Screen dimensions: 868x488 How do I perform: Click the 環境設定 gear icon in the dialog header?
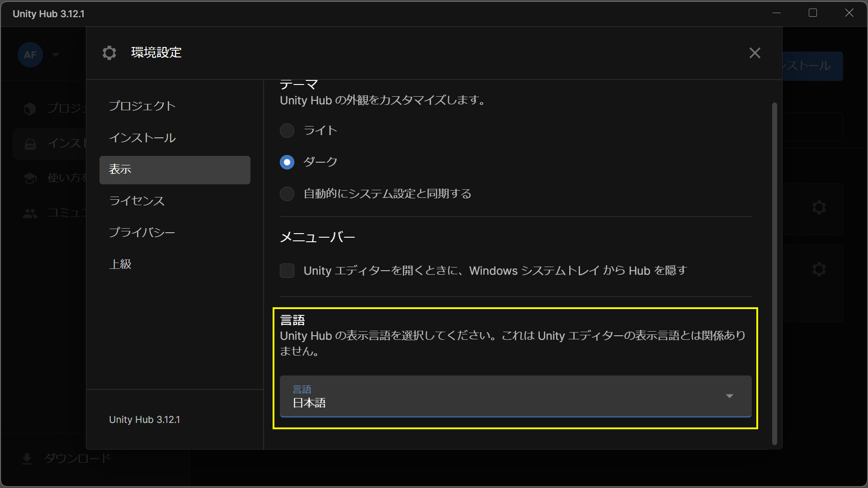tap(109, 53)
